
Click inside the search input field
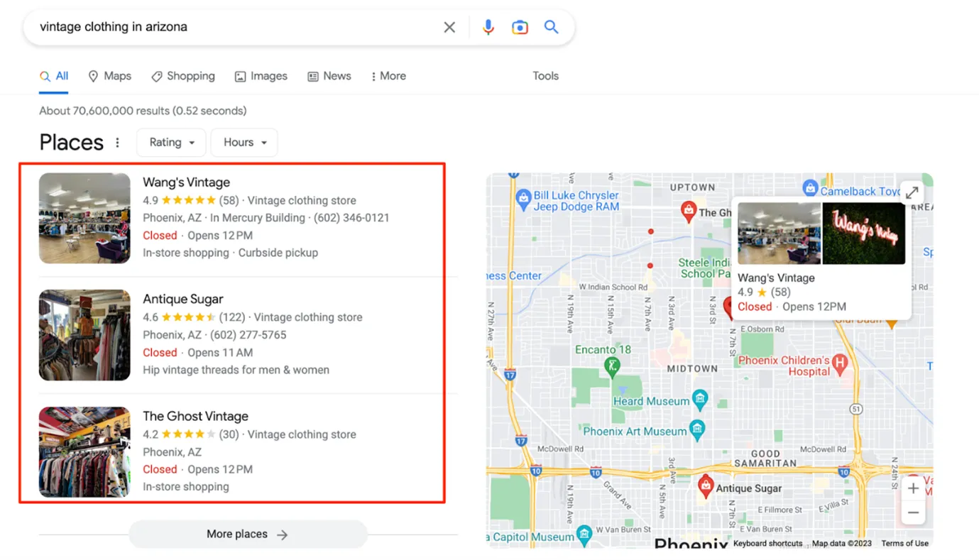click(x=213, y=27)
